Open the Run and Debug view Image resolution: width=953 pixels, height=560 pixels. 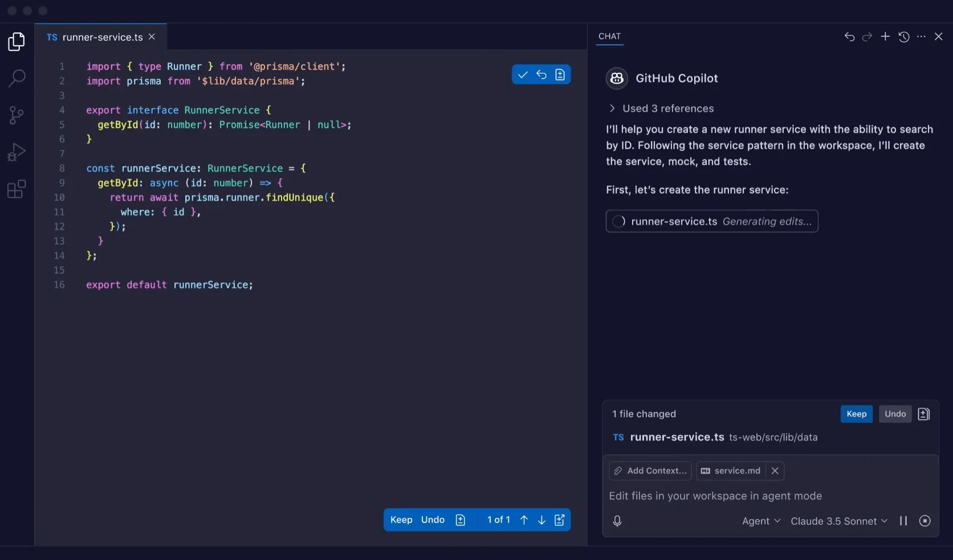pyautogui.click(x=17, y=152)
